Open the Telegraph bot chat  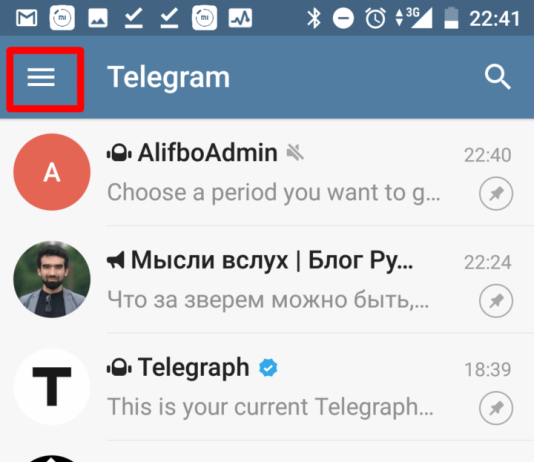267,386
